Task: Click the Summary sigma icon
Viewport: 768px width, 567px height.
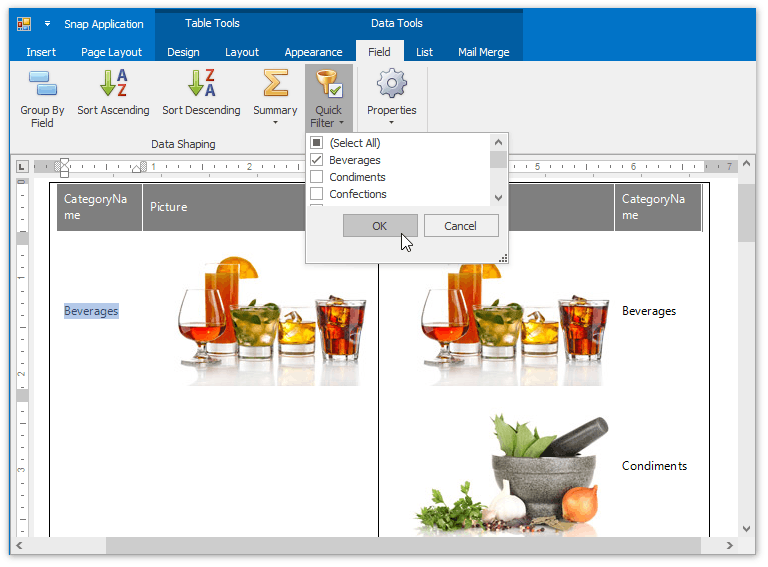Action: 275,83
